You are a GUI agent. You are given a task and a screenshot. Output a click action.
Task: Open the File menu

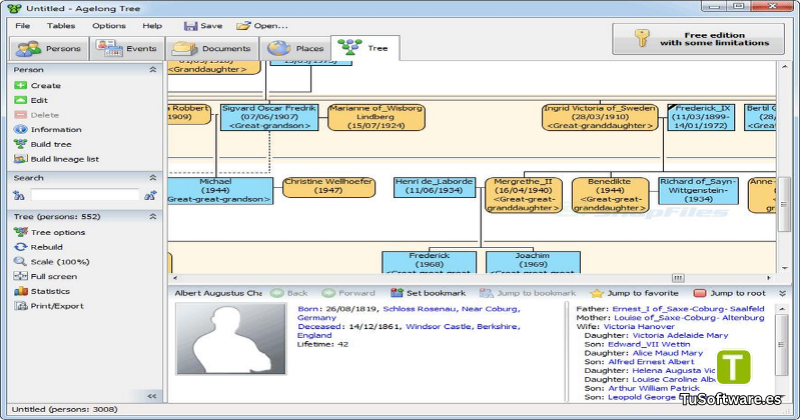[x=22, y=26]
